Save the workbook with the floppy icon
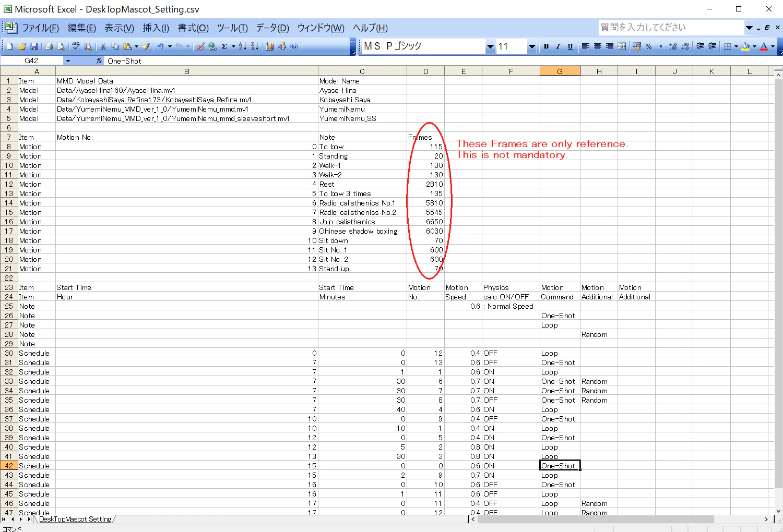 (x=34, y=46)
